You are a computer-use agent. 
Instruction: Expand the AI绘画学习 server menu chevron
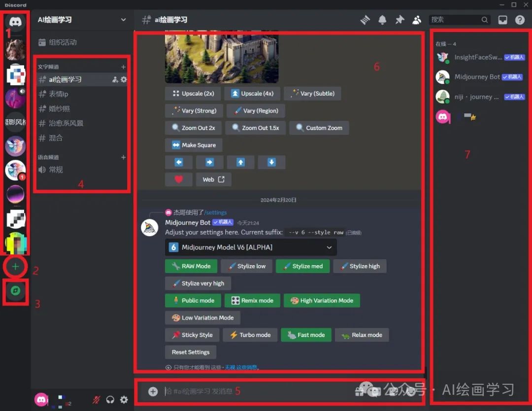tap(124, 20)
